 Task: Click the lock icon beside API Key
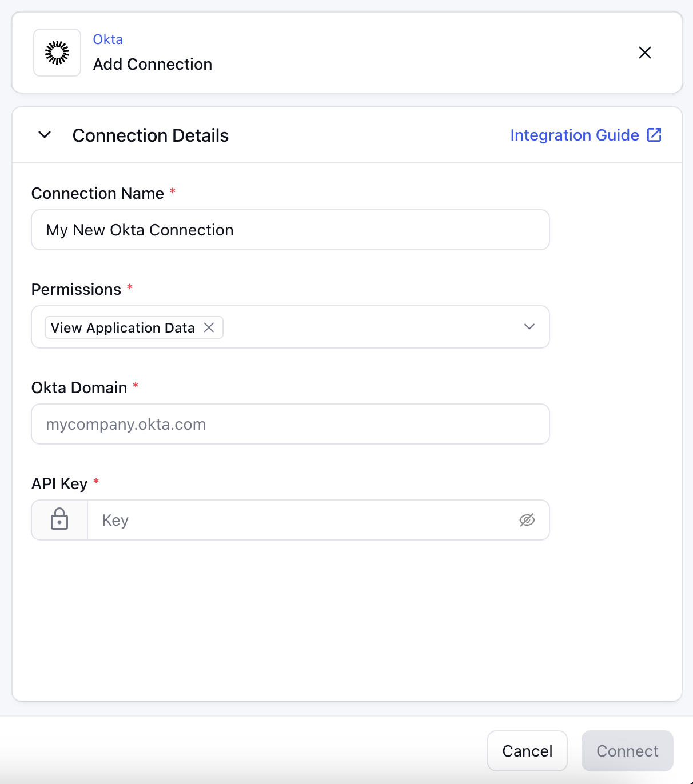click(59, 520)
